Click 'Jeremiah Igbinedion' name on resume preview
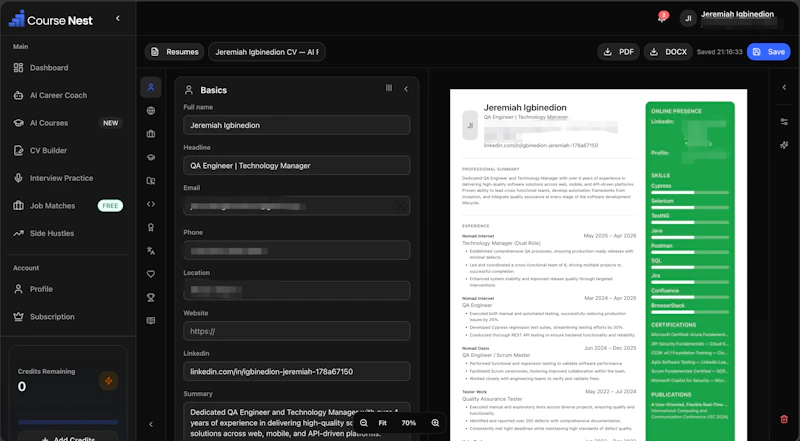800x441 pixels. coord(525,107)
